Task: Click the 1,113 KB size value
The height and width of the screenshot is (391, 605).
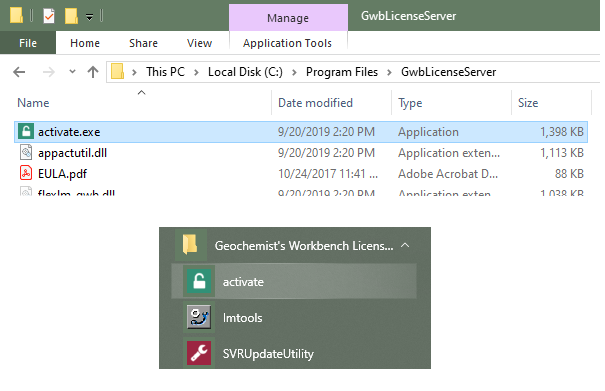Action: tap(562, 153)
